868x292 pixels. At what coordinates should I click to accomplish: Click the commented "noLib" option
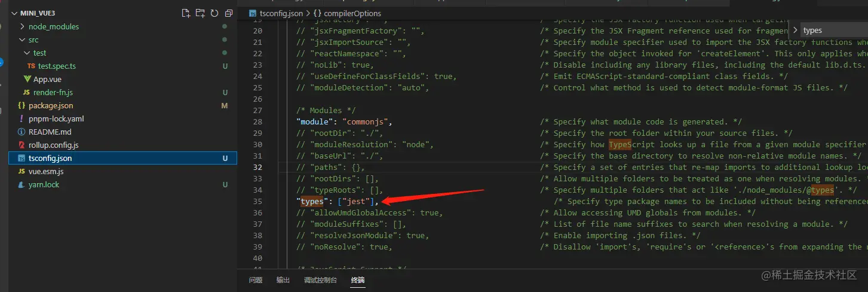tap(335, 65)
